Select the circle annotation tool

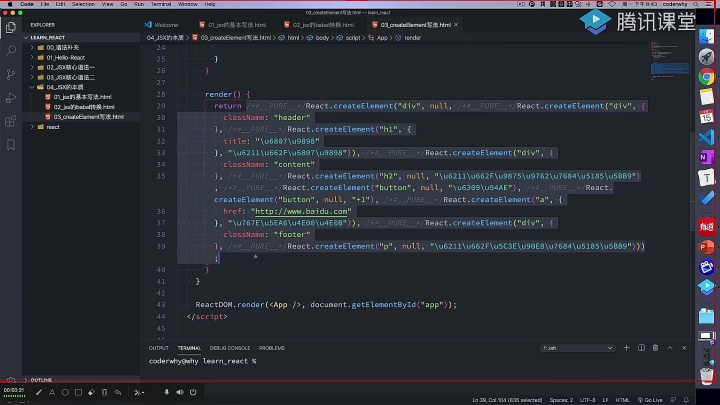point(65,392)
